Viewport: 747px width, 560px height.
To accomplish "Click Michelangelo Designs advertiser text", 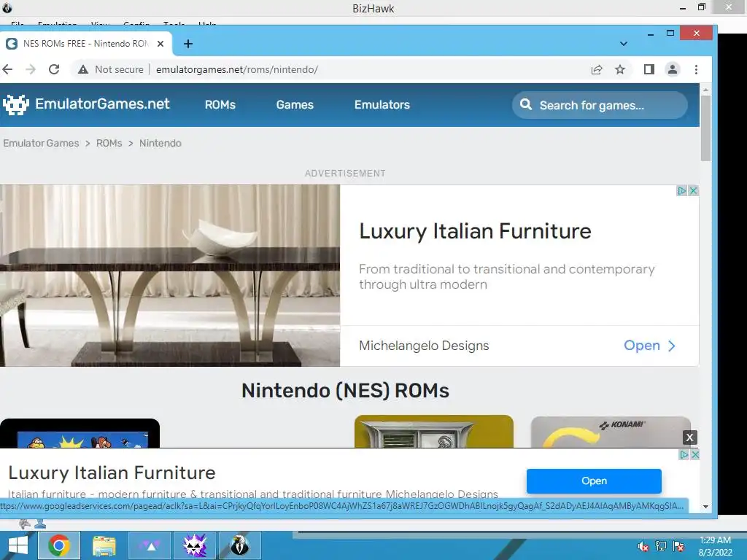I will (424, 346).
